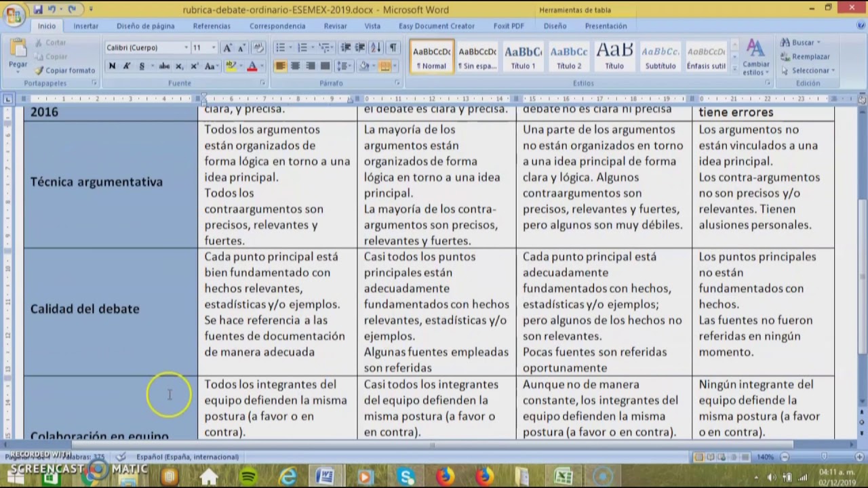Expand the bullets list dropdown arrow
The height and width of the screenshot is (488, 868).
click(290, 48)
